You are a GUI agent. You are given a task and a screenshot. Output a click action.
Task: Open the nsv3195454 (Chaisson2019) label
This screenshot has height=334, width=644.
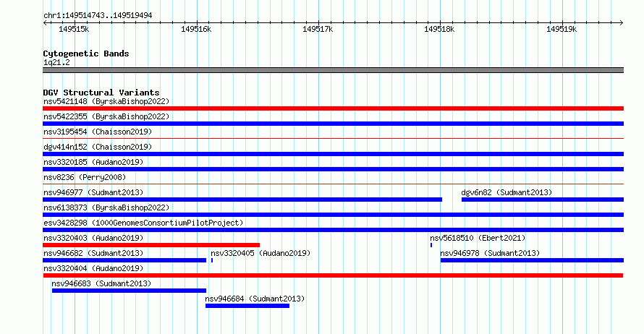pos(98,132)
